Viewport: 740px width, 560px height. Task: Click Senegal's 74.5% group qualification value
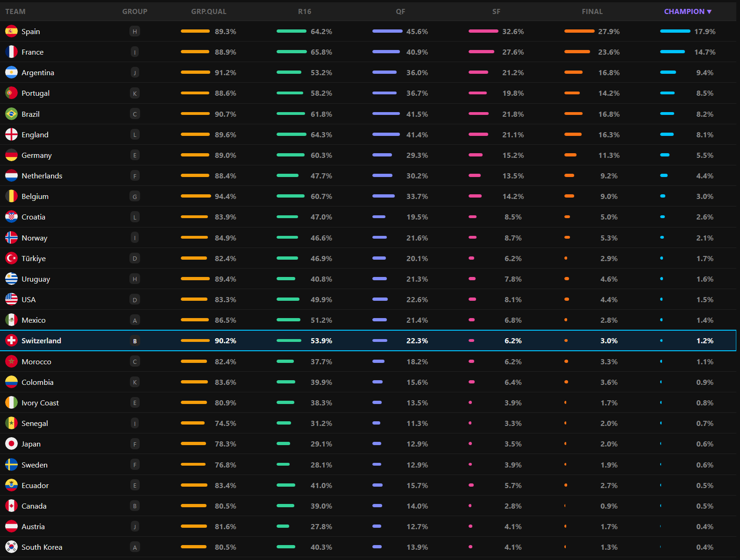click(225, 423)
